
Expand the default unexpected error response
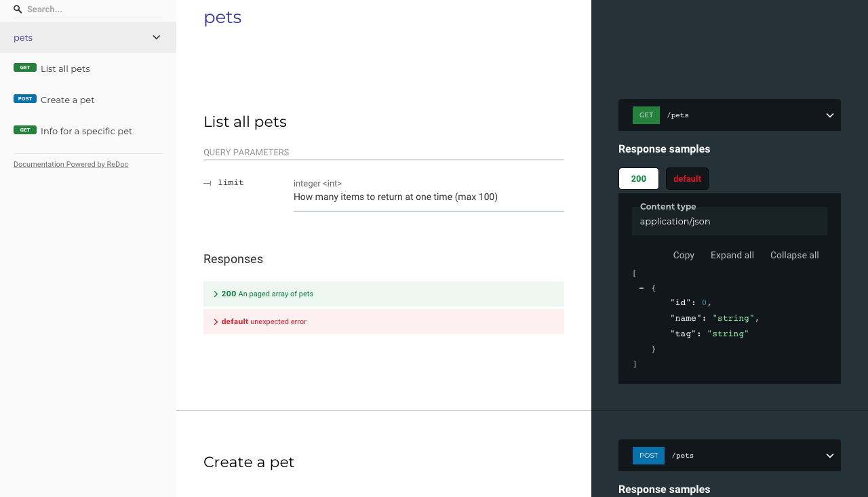[x=384, y=321]
